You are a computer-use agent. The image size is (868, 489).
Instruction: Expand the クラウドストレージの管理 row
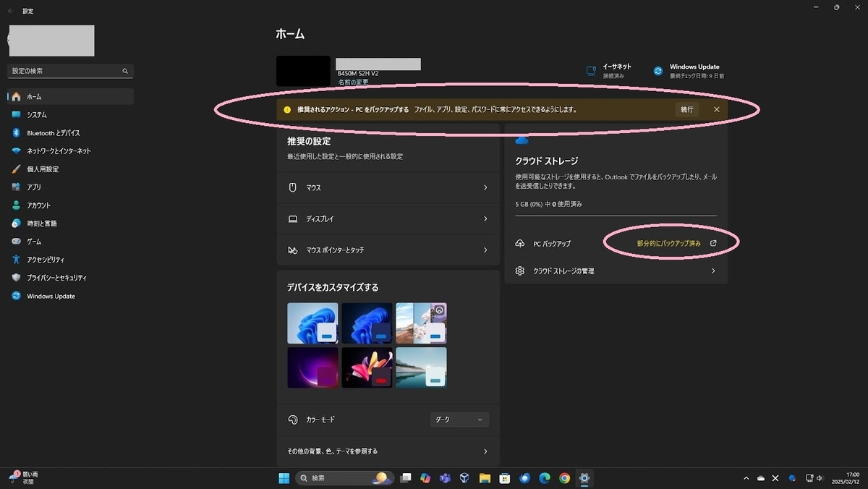point(616,271)
